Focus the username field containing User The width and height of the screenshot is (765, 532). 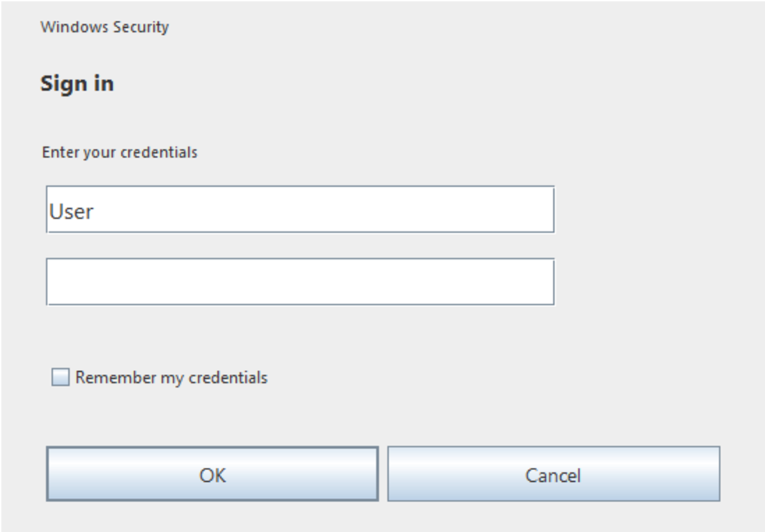pyautogui.click(x=300, y=209)
